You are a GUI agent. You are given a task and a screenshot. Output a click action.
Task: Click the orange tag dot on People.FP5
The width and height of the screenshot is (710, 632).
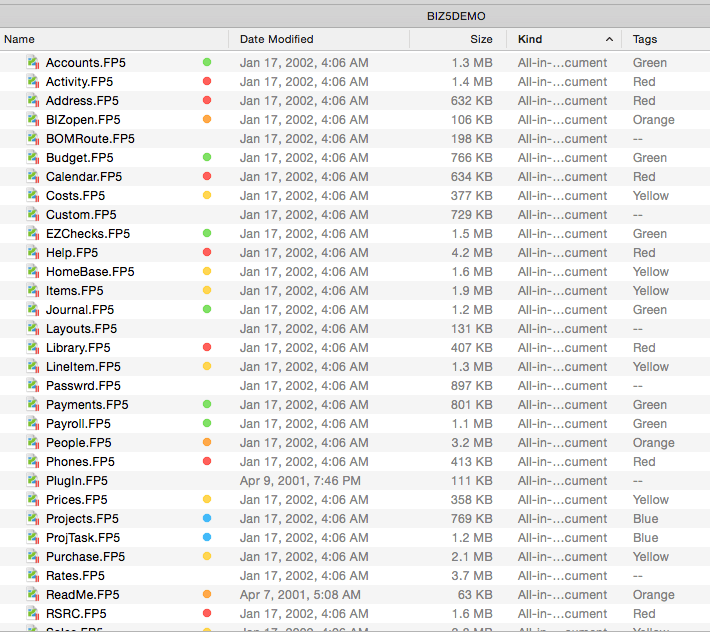(x=207, y=443)
